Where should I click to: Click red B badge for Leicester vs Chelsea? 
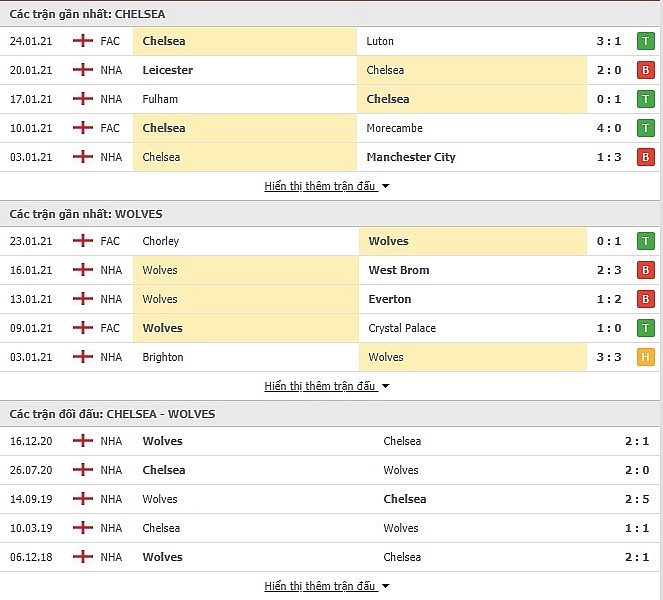pos(645,70)
